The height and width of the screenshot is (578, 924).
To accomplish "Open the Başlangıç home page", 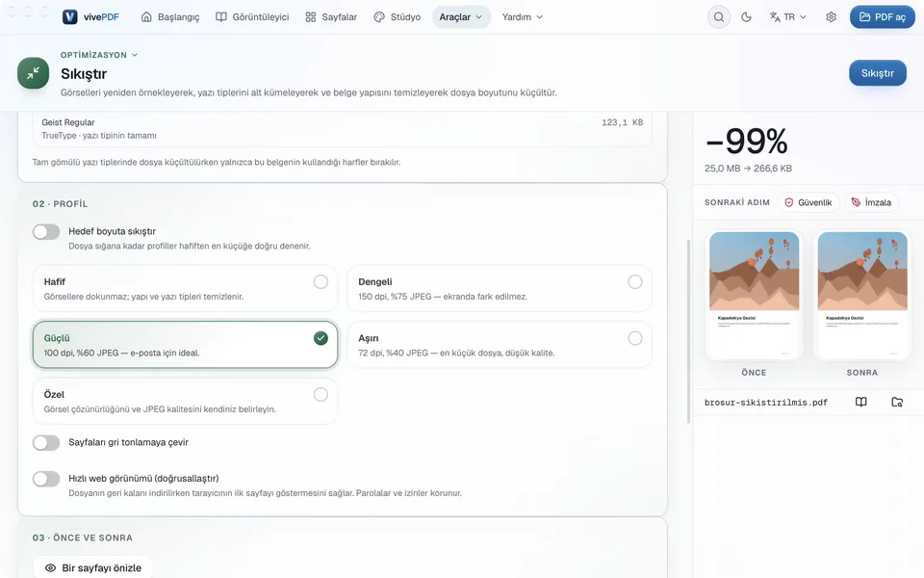I will (x=170, y=17).
